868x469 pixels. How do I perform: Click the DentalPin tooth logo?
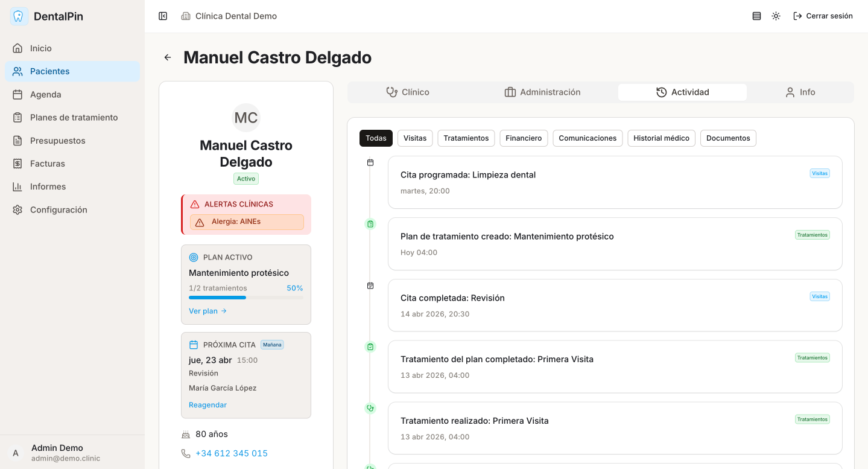click(x=19, y=16)
